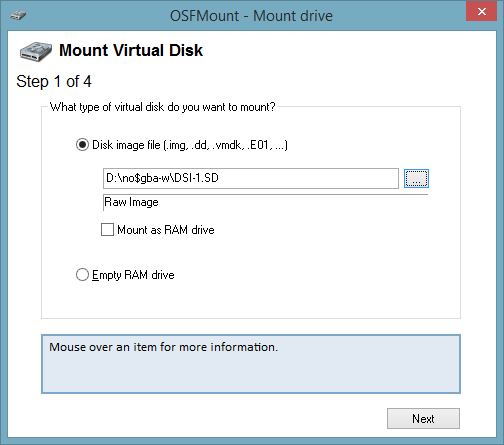Click the 'OSFMount - Mount drive' title bar text

251,16
